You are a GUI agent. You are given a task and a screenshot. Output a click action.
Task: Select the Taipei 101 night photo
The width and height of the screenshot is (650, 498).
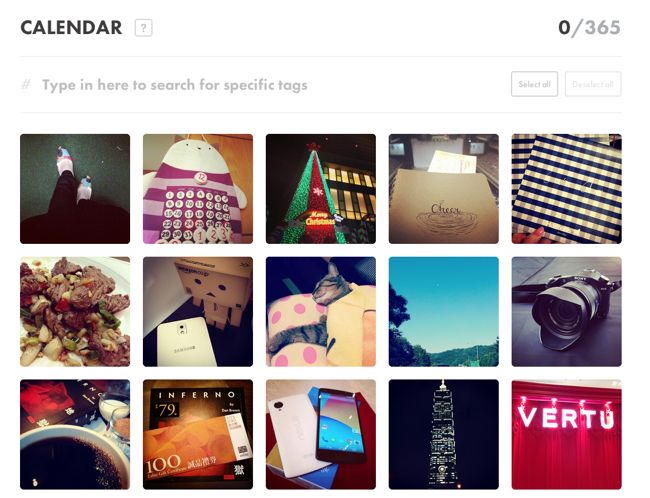(444, 435)
